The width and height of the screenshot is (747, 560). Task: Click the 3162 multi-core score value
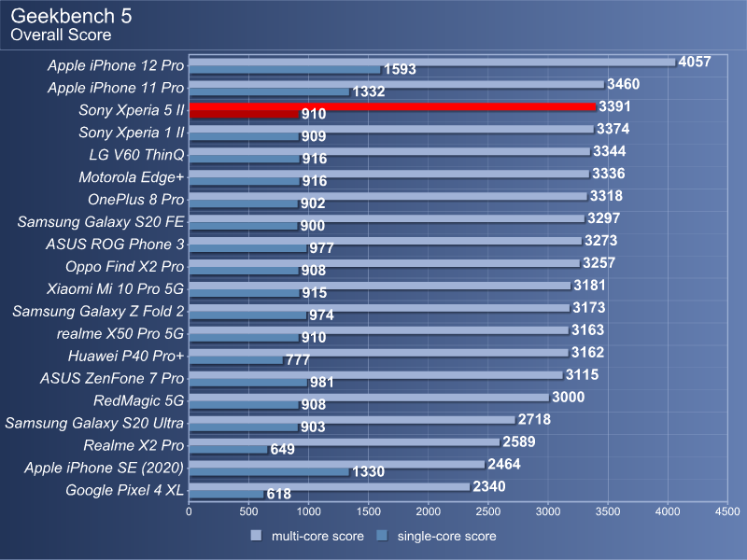588,353
